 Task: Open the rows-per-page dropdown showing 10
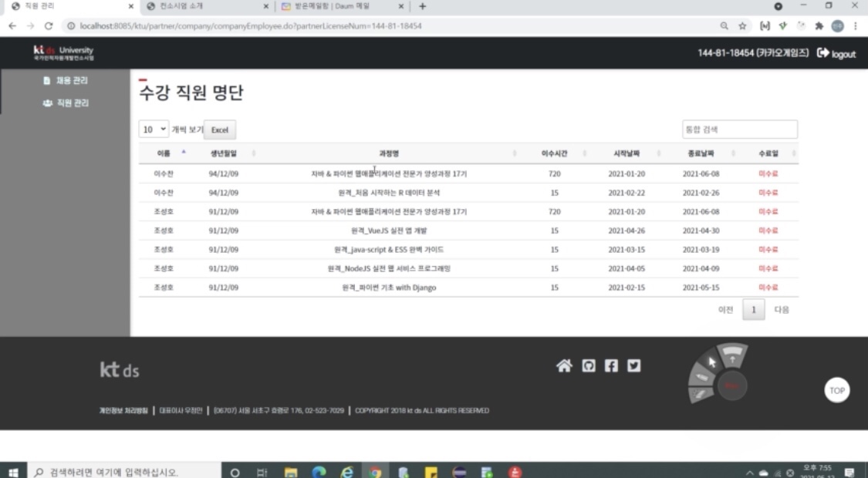[x=154, y=130]
